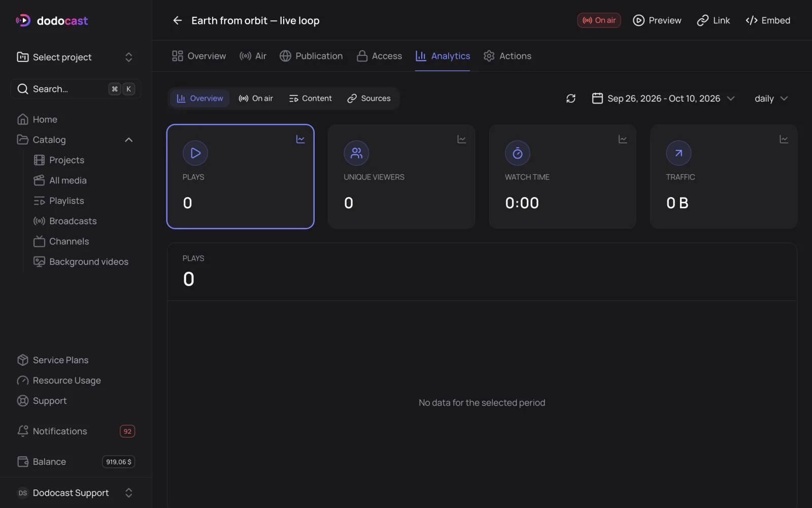Select the On air analytics sub-tab
The width and height of the screenshot is (812, 508).
256,99
